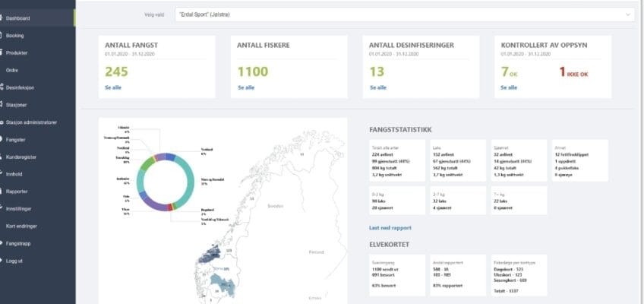Click the Innhold sidebar icon
This screenshot has width=644, height=304.
(3, 174)
